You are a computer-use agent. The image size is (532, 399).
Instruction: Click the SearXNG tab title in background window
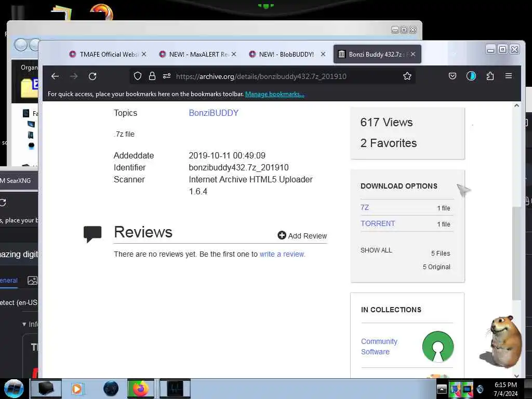(x=16, y=180)
